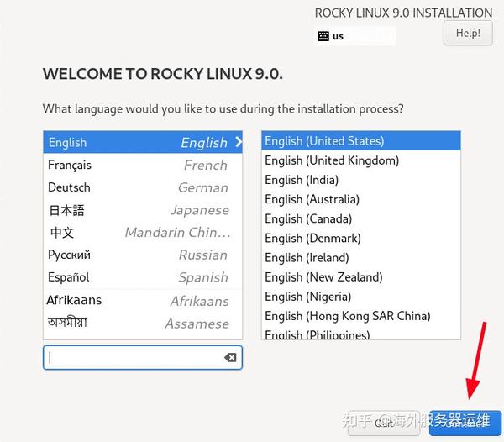Click the blue Continue button
This screenshot has width=504, height=442.
pyautogui.click(x=465, y=423)
